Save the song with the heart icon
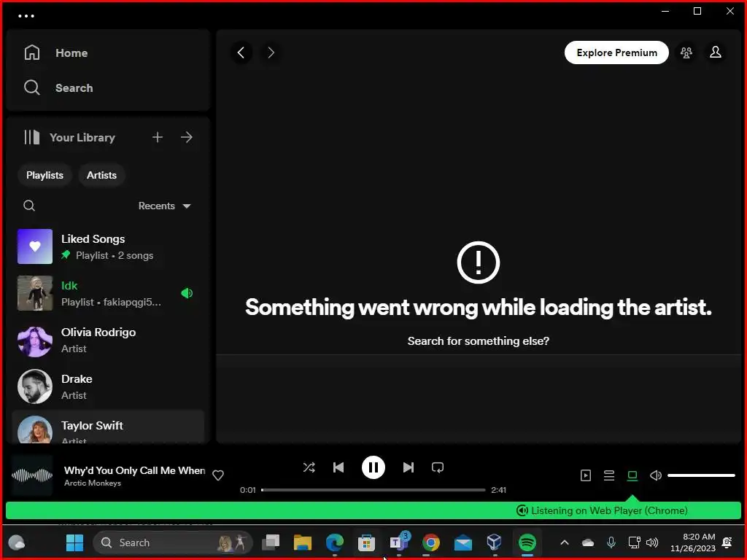 click(x=218, y=475)
